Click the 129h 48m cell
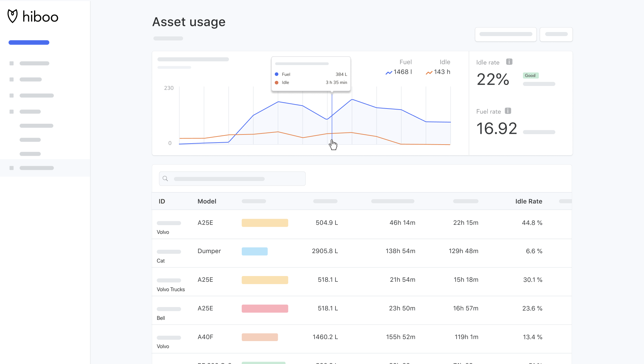The height and width of the screenshot is (364, 644). (x=463, y=251)
